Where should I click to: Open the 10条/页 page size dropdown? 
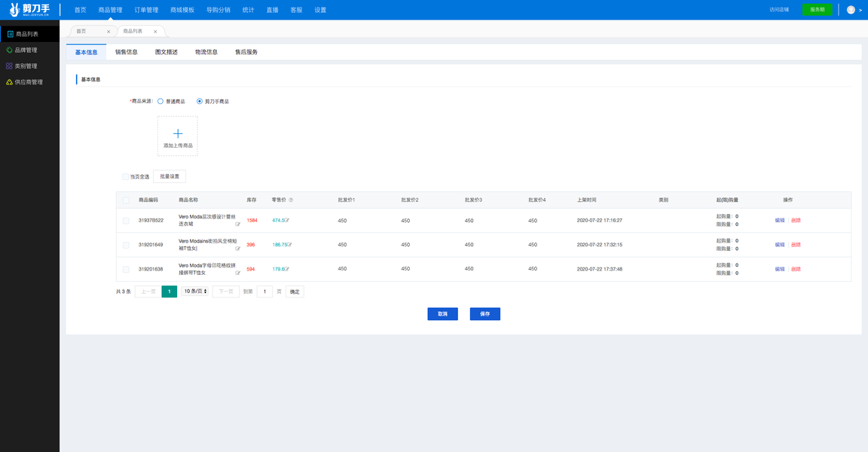[x=195, y=291]
